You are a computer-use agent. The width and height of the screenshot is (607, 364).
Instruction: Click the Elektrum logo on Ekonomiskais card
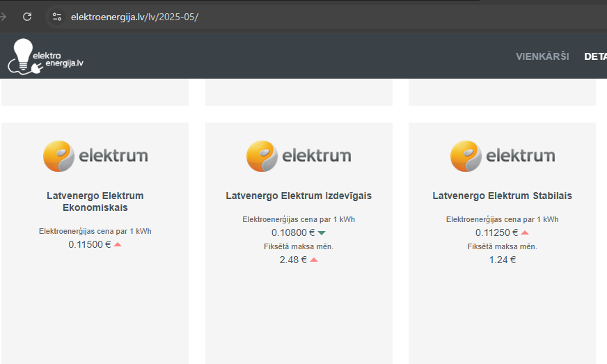pos(95,156)
